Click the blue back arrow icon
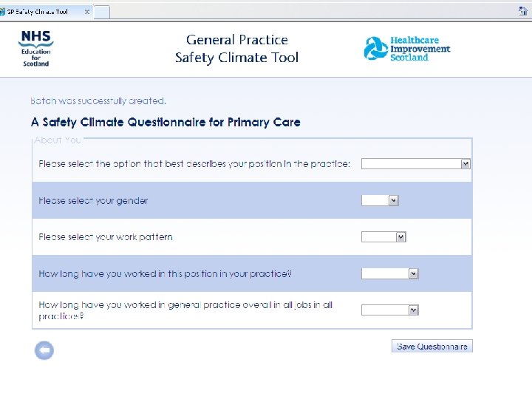Image resolution: width=532 pixels, height=399 pixels. point(44,351)
